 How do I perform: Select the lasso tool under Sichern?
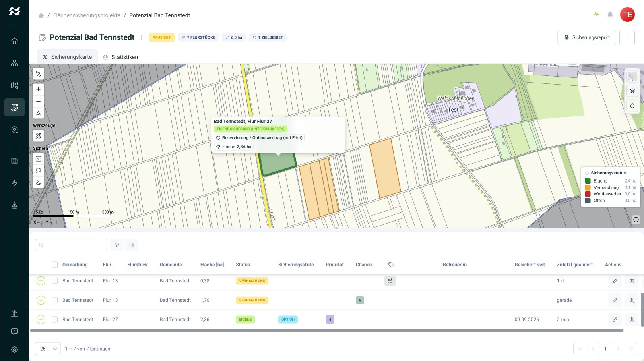pos(39,170)
